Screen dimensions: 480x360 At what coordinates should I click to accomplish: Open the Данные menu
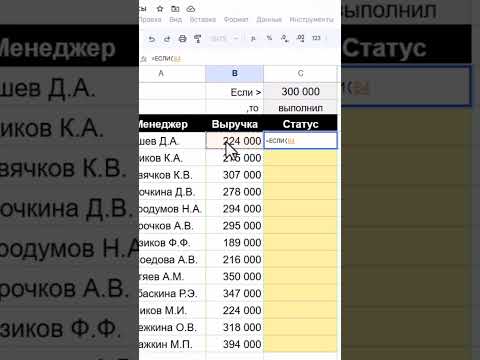269,20
